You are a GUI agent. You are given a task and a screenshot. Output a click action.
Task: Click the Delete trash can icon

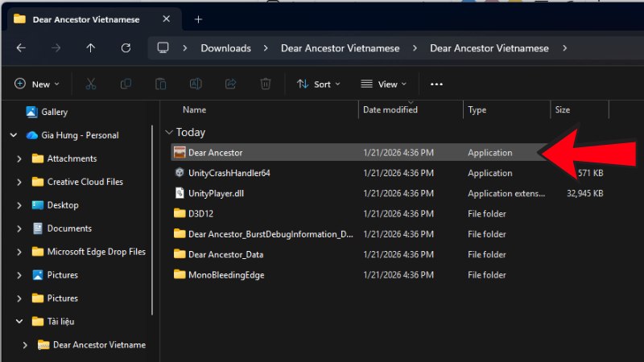point(265,84)
